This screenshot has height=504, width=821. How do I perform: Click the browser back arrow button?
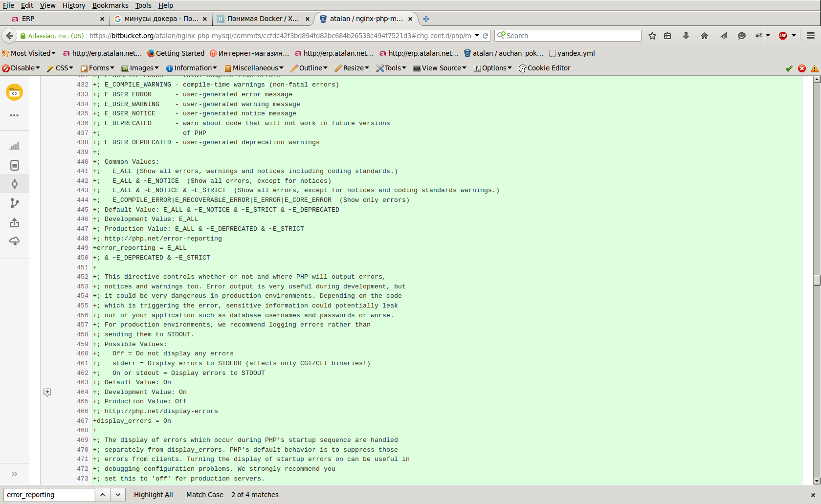click(x=9, y=36)
